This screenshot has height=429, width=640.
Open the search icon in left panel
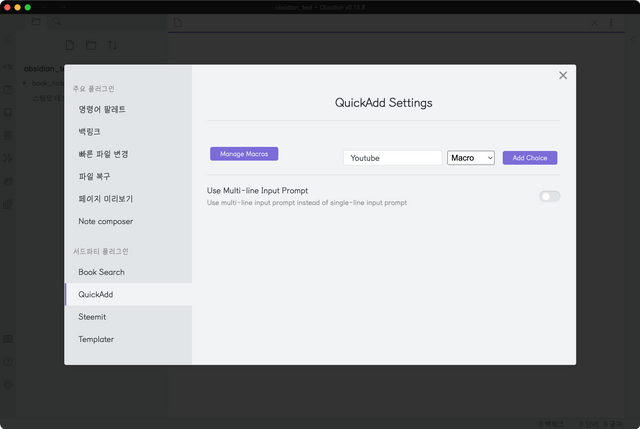57,22
